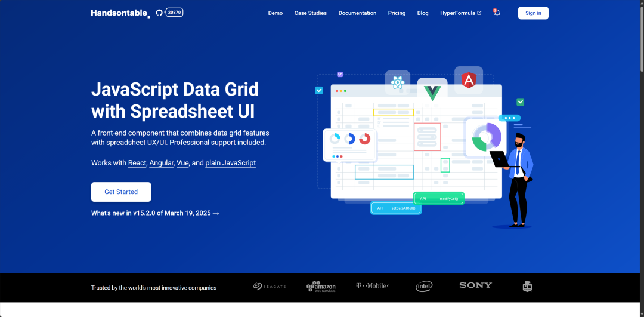Screen dimensions: 644x317
Task: Click the Vue logo in illustration
Action: click(x=432, y=92)
